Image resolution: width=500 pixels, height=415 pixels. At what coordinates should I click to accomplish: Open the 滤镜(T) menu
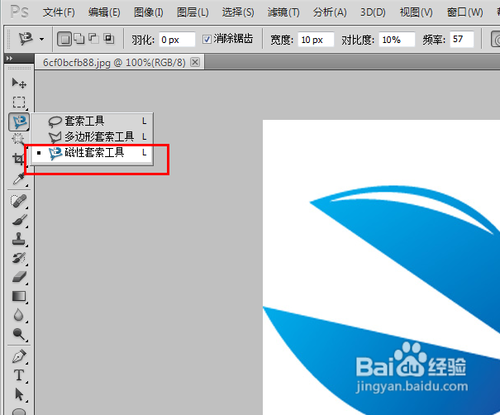click(x=283, y=12)
